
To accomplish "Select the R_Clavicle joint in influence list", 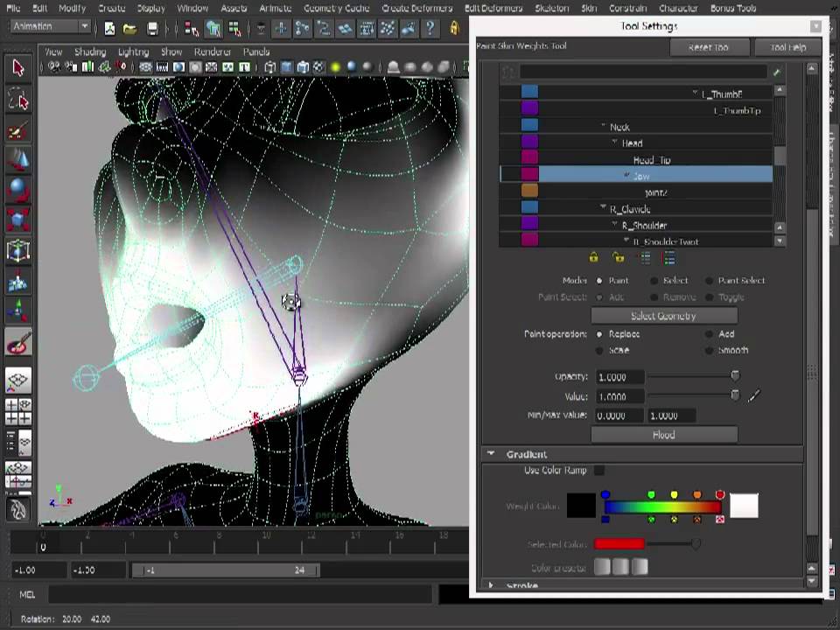I will pyautogui.click(x=630, y=209).
